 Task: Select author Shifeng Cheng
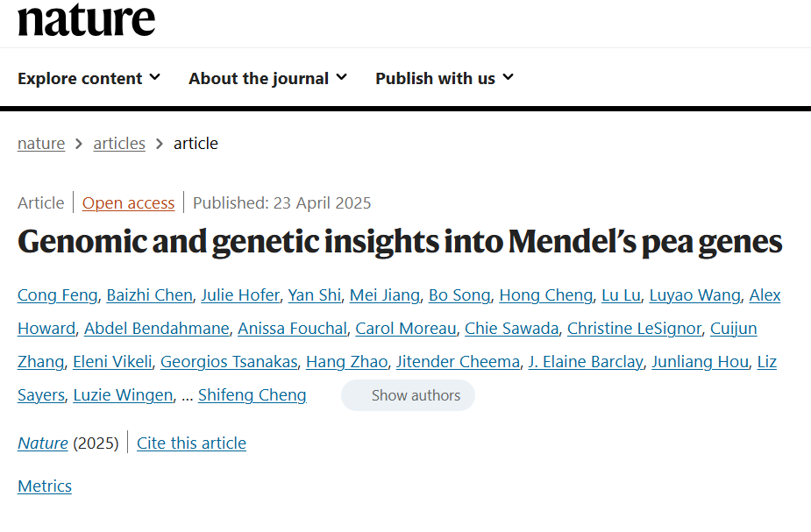[253, 395]
